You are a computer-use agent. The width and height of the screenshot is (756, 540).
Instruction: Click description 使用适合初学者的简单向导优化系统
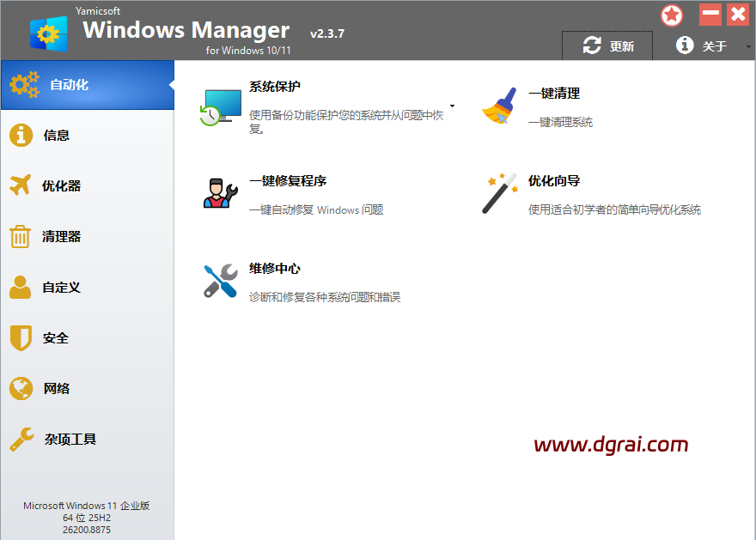coord(615,210)
